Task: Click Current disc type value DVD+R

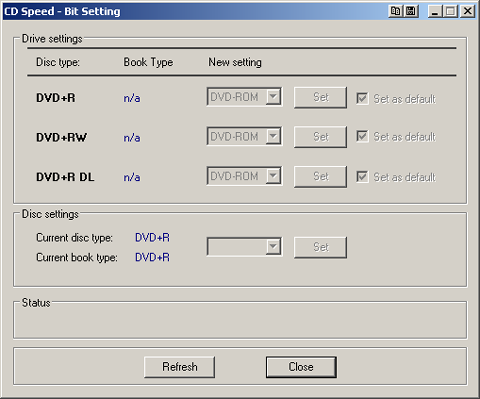Action: [x=152, y=238]
